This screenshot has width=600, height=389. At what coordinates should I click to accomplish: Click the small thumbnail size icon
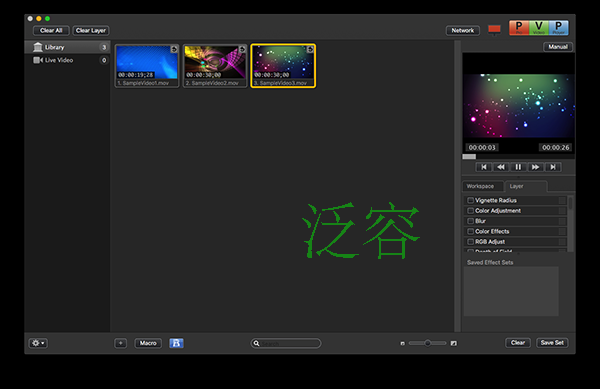[x=403, y=343]
